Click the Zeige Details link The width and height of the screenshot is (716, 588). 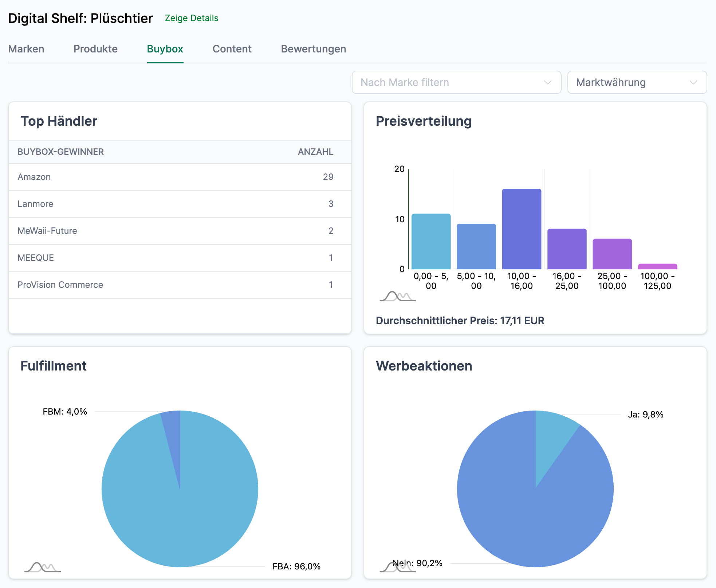pyautogui.click(x=192, y=18)
